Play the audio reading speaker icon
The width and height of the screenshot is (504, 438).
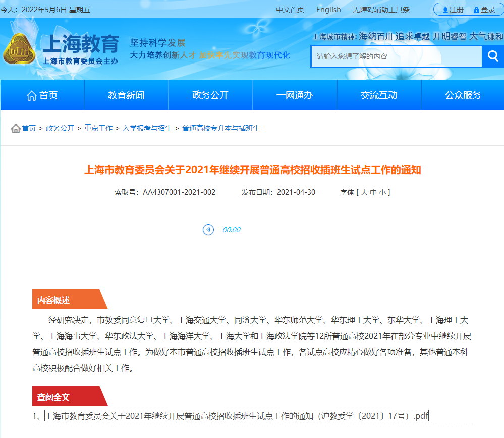(208, 230)
